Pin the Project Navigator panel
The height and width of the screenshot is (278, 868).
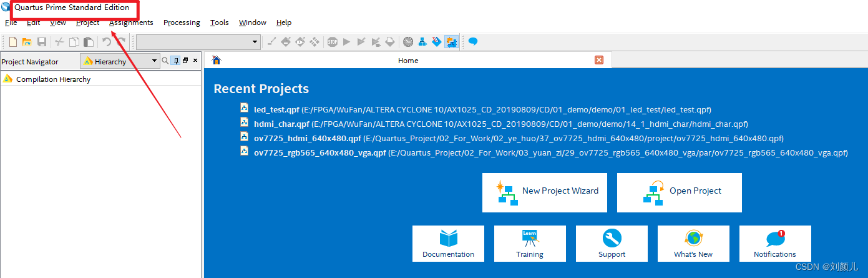click(x=177, y=61)
